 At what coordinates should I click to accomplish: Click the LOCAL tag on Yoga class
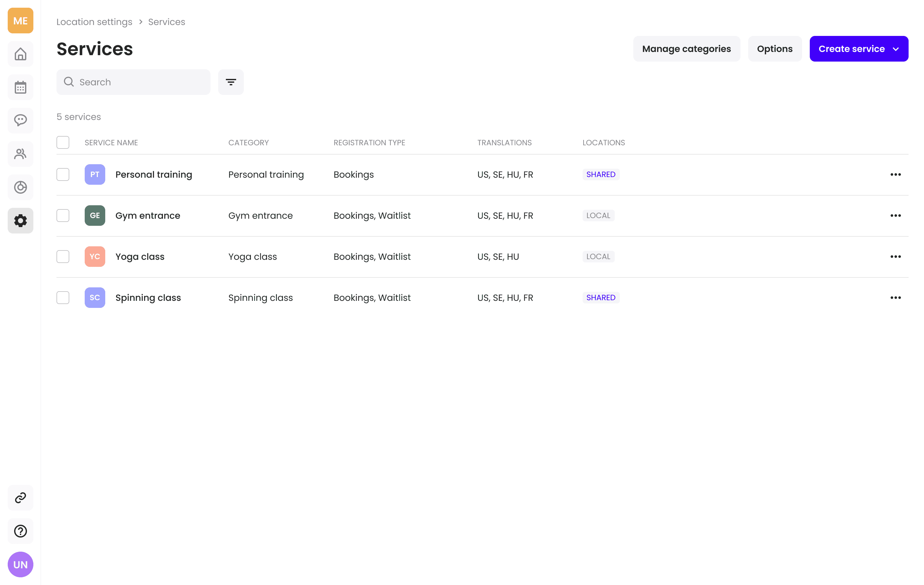click(x=598, y=257)
